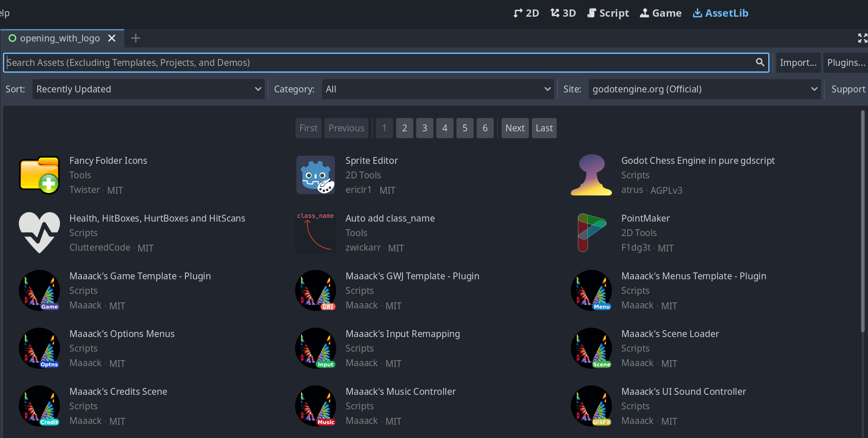The width and height of the screenshot is (868, 438).
Task: Go to page 2 of assets
Action: [x=404, y=128]
